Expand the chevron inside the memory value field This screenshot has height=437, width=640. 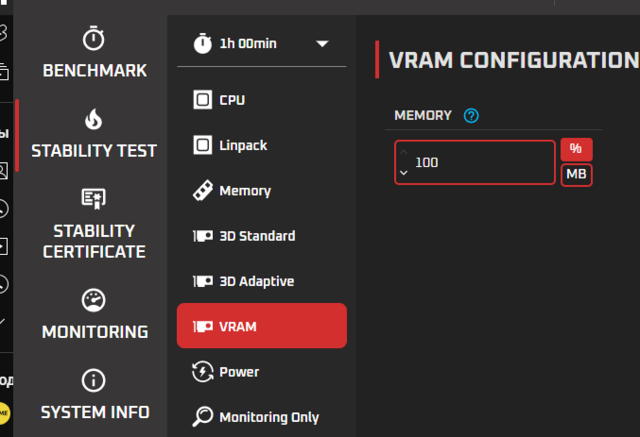pyautogui.click(x=404, y=172)
